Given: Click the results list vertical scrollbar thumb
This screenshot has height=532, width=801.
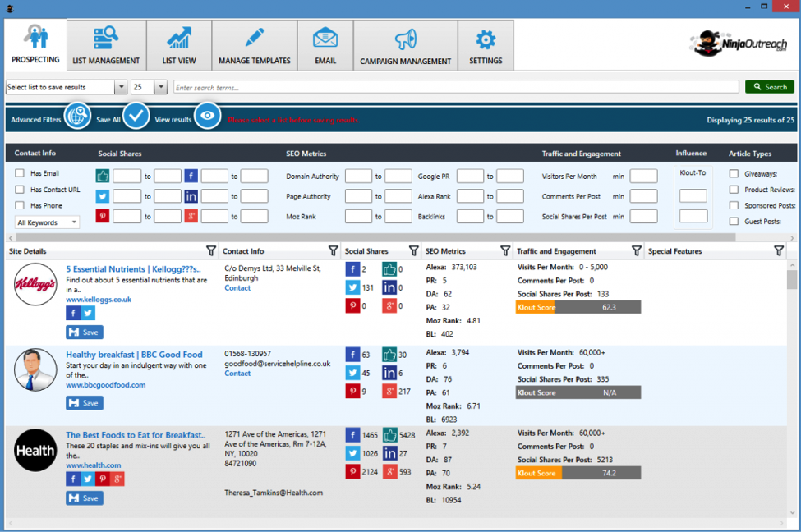Looking at the screenshot, I should 792,280.
